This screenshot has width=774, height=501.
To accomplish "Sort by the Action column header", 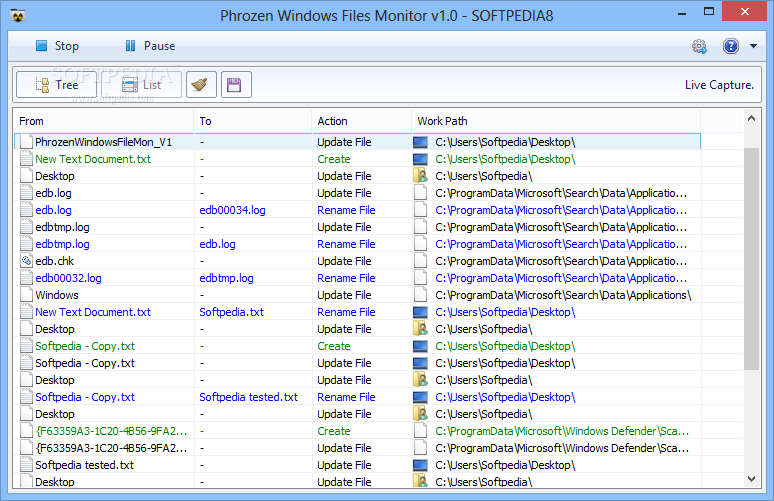I will tap(361, 121).
